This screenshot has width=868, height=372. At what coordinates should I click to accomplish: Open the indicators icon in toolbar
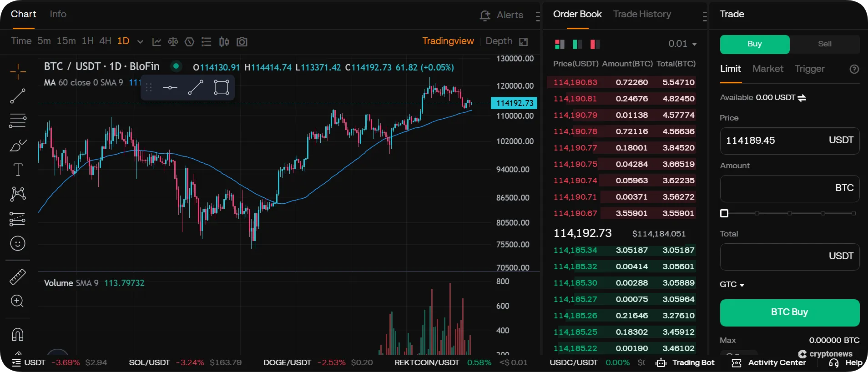190,42
